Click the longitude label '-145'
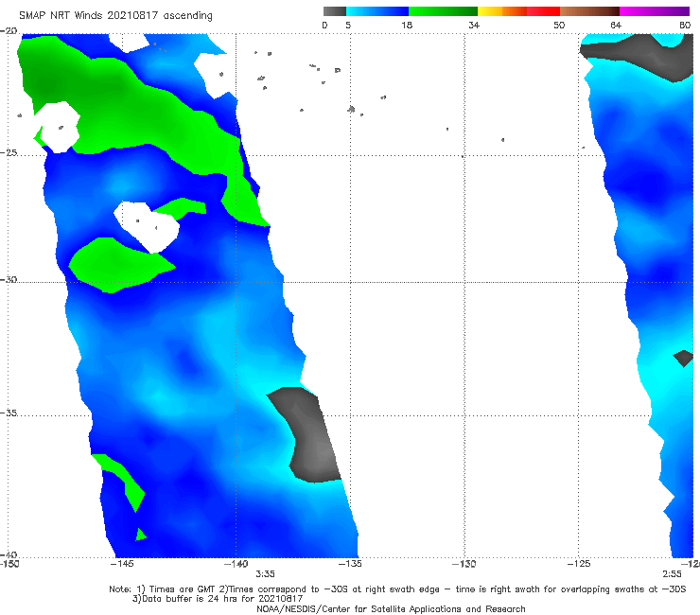This screenshot has width=700, height=615. tap(122, 564)
